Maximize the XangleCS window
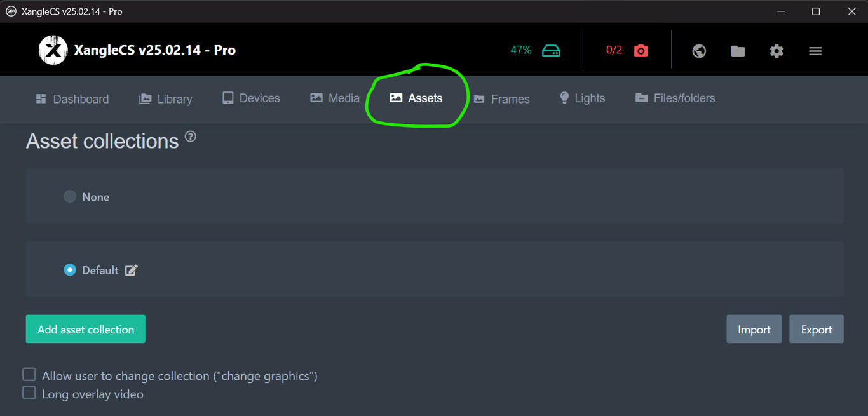The width and height of the screenshot is (868, 416). click(x=816, y=11)
